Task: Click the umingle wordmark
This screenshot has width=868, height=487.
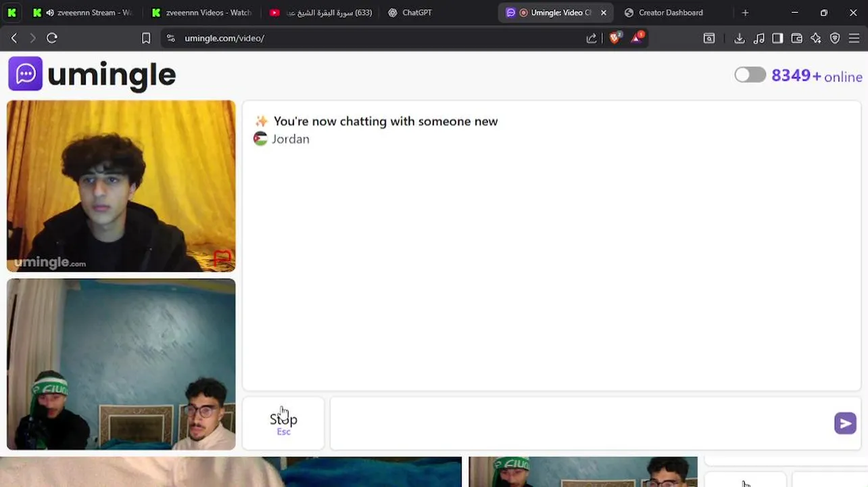Action: coord(112,75)
